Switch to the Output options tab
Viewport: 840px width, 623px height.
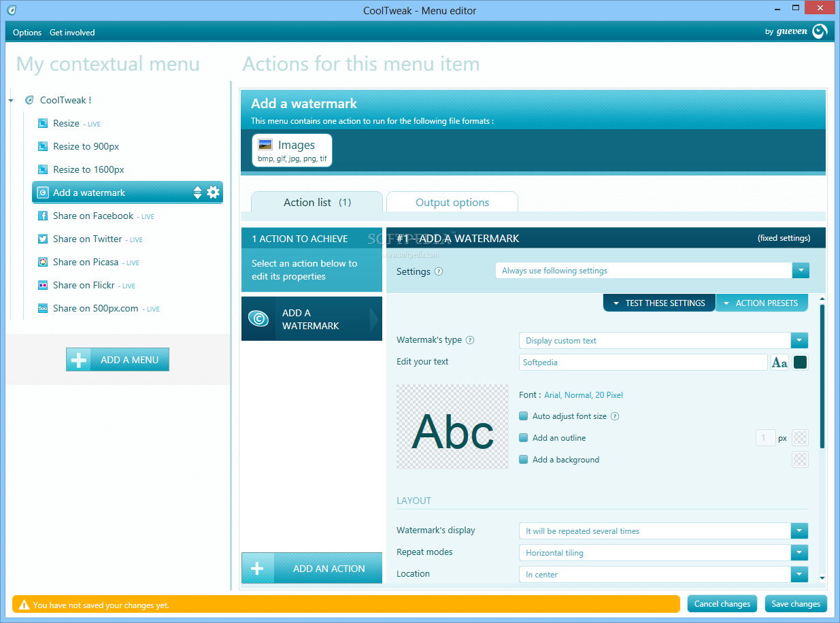tap(452, 203)
